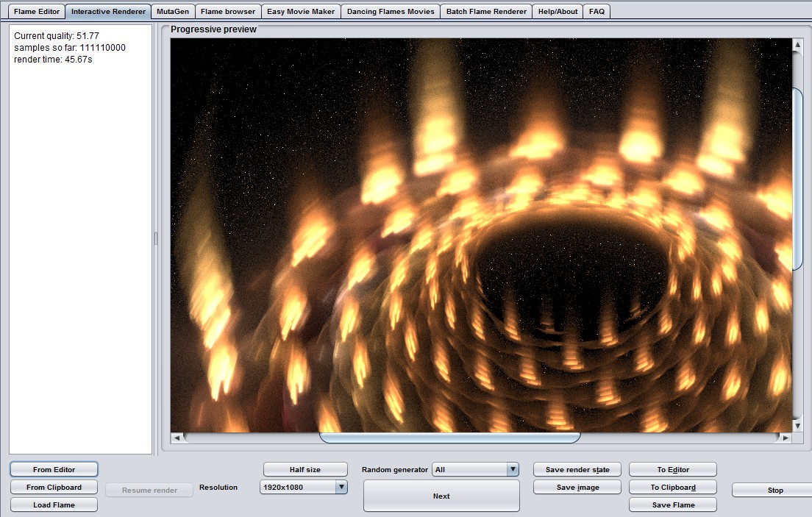This screenshot has width=812, height=517.
Task: Open the MutaGen tab
Action: (173, 12)
